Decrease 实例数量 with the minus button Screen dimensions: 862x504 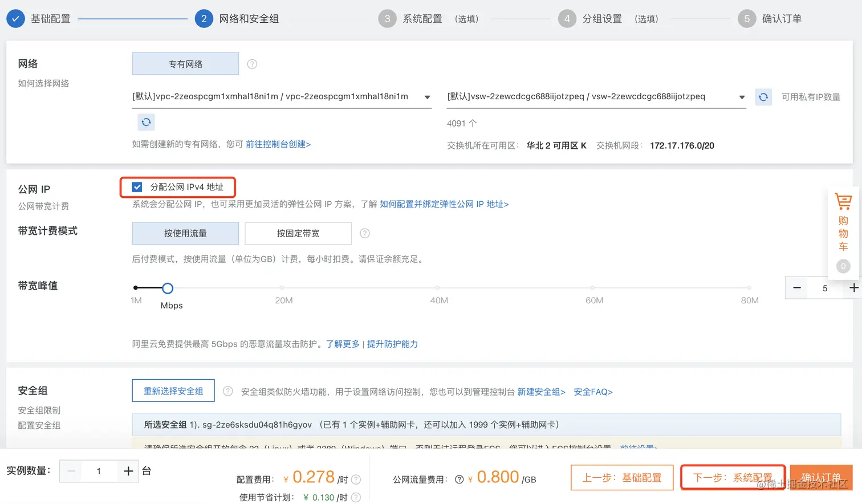(x=71, y=471)
